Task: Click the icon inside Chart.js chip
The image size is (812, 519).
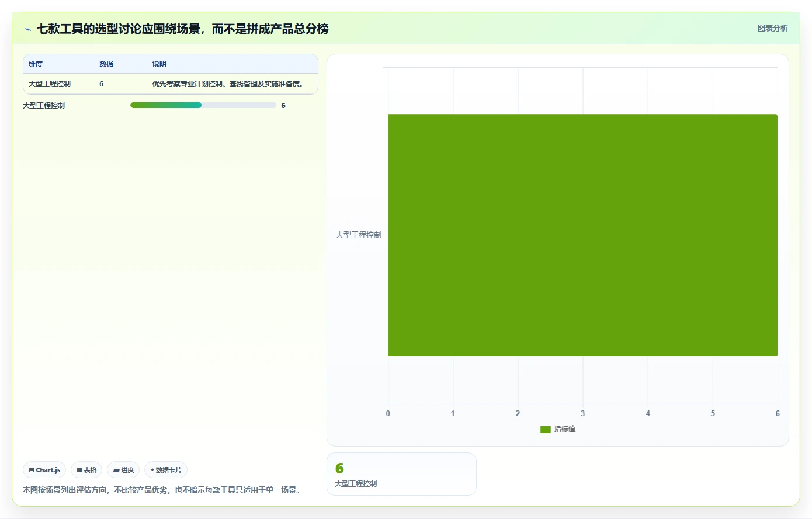Action: 32,471
